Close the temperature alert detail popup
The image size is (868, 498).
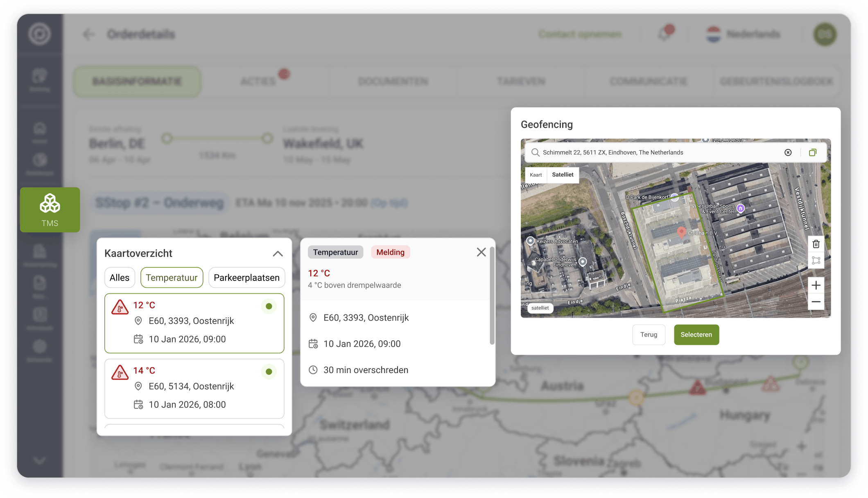(481, 252)
